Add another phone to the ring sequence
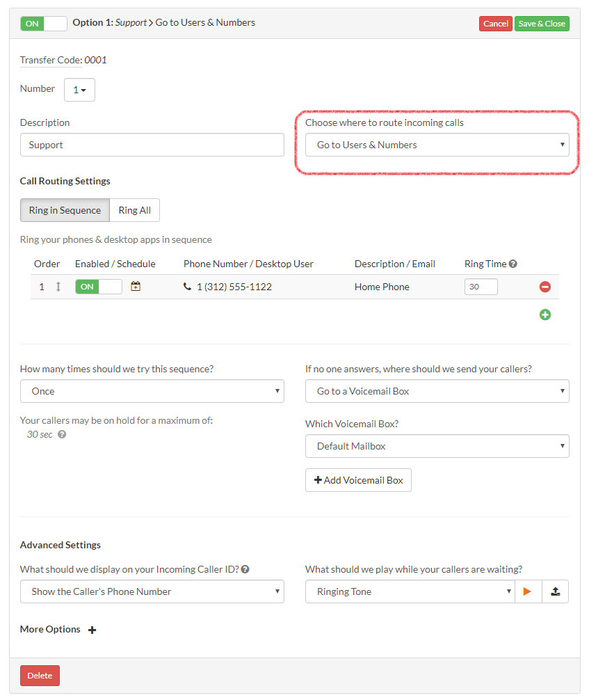The image size is (589, 700). pyautogui.click(x=545, y=315)
